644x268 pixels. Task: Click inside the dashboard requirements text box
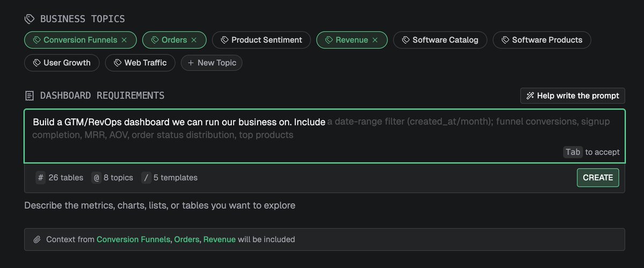pyautogui.click(x=325, y=136)
